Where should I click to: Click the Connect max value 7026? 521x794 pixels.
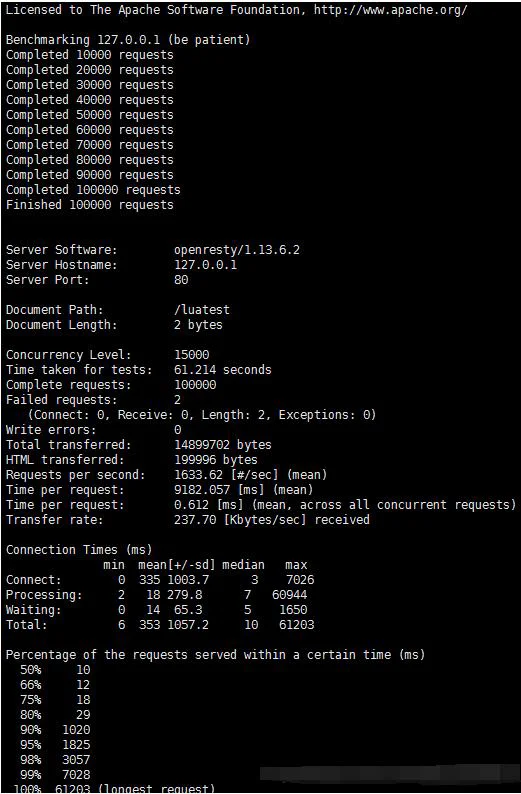click(300, 579)
